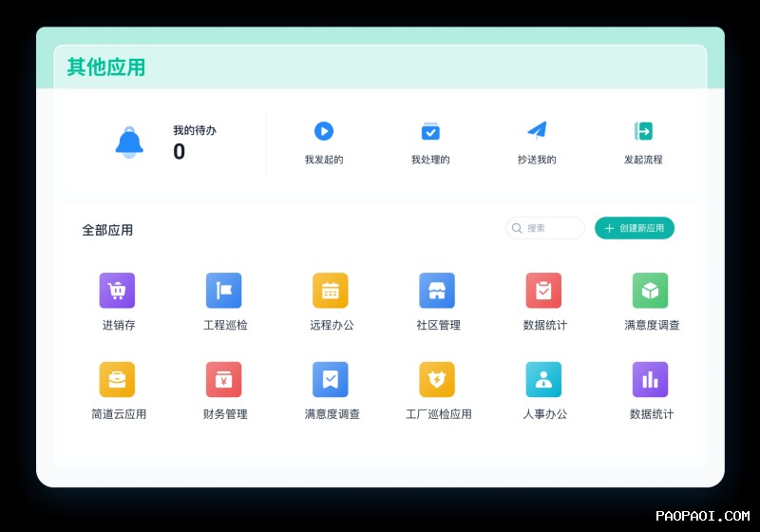
Task: Click the 工厂巡检应用 app name
Action: [439, 414]
